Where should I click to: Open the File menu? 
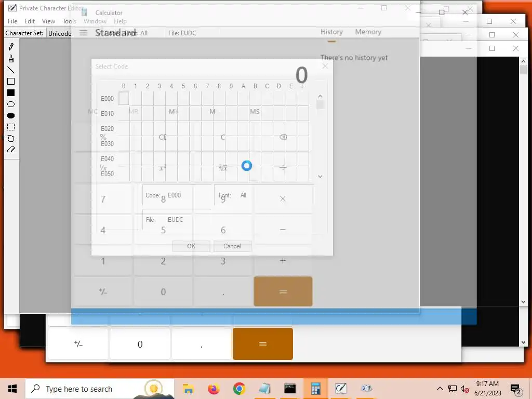coord(12,21)
